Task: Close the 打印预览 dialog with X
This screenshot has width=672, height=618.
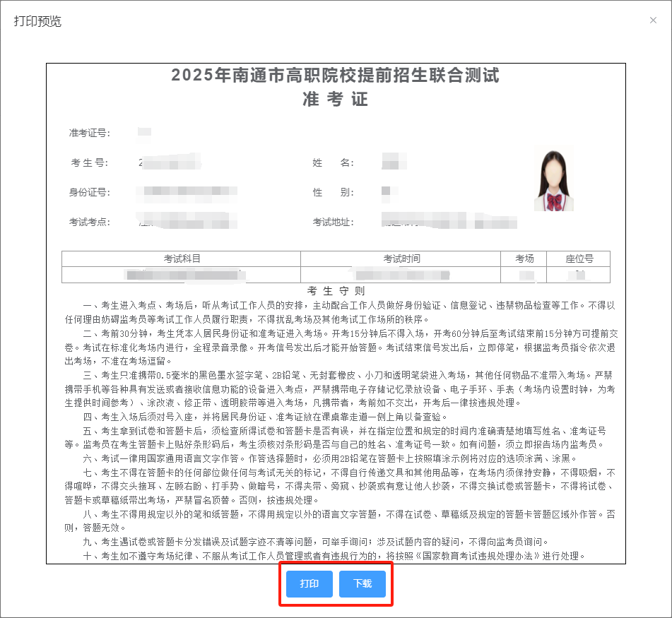Action: tap(653, 20)
